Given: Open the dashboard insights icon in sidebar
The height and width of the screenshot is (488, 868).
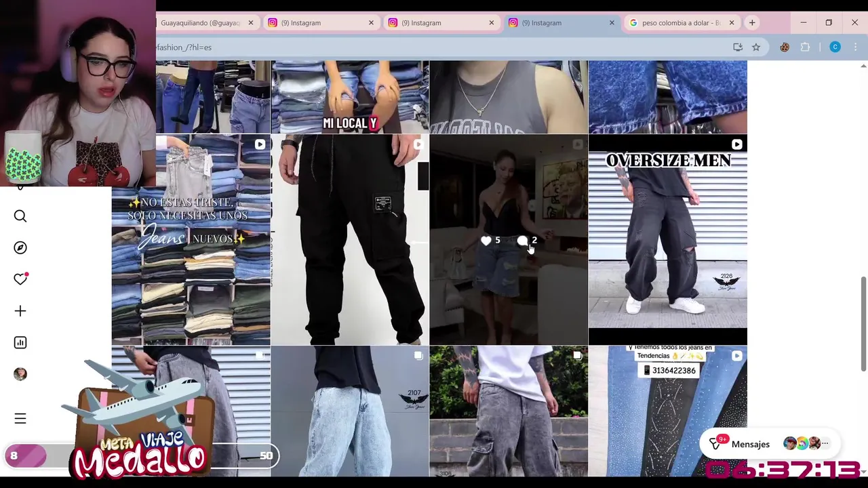Looking at the screenshot, I should (20, 343).
